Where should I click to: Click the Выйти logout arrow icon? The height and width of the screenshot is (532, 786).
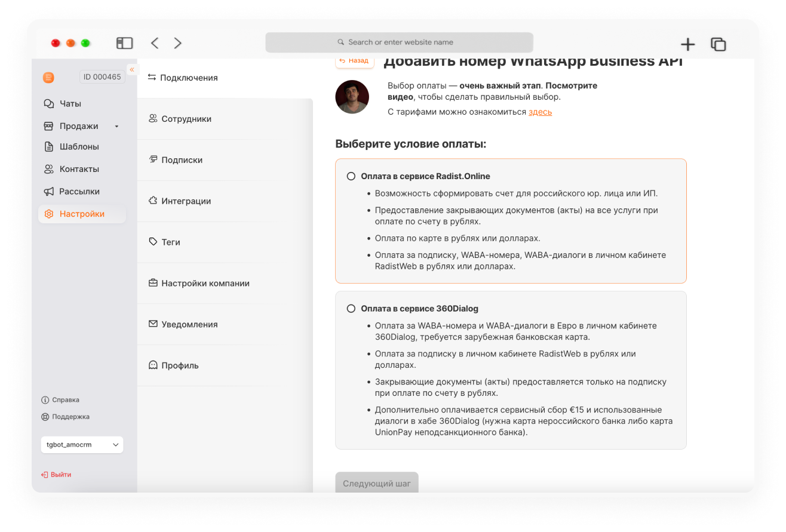[x=44, y=475]
